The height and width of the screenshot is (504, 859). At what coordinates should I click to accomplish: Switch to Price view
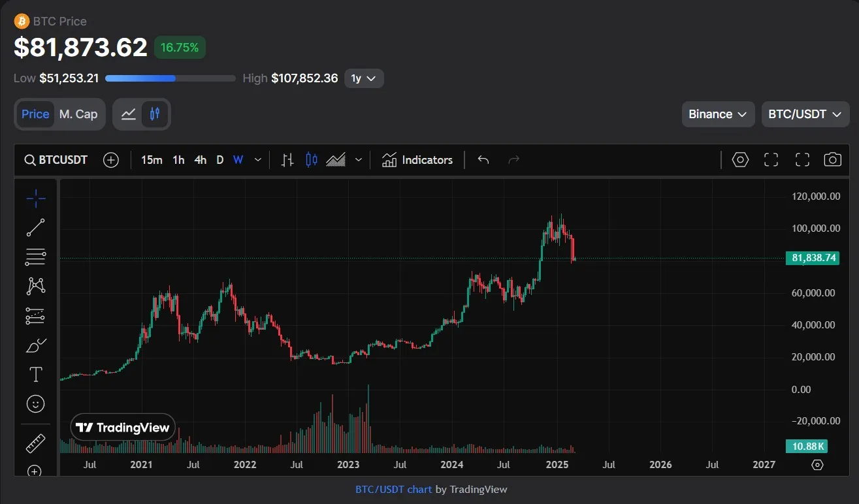pos(35,114)
